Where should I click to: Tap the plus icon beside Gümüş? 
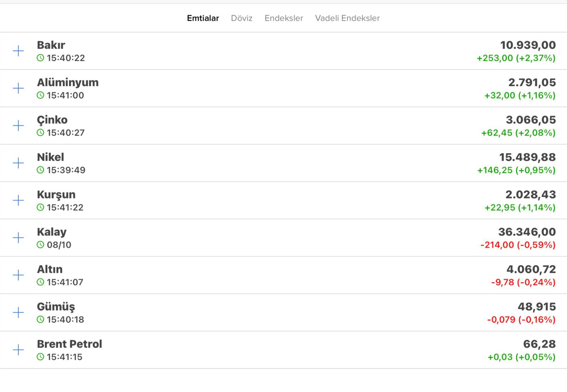click(x=18, y=312)
